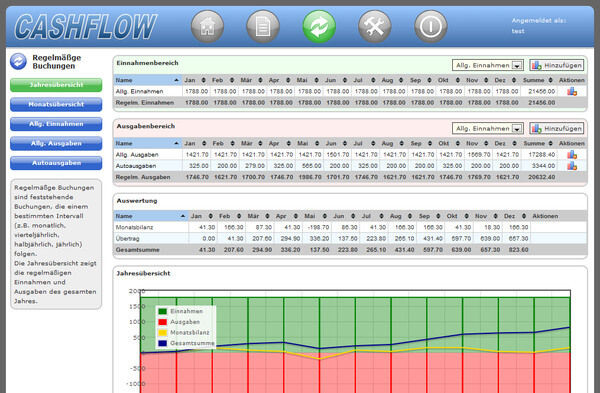Screen dimensions: 600x393
Task: Sort Auswertung table by Dez column
Action: click(515, 216)
